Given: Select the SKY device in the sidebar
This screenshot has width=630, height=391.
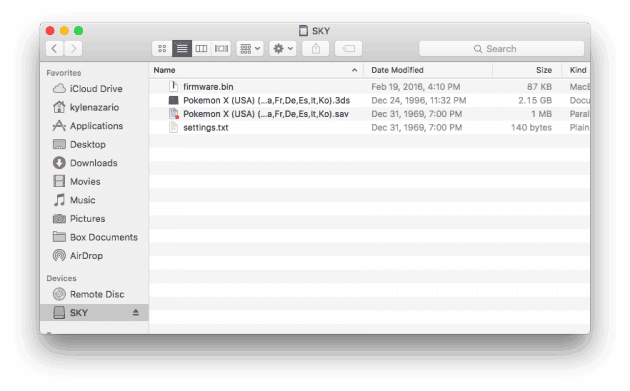Looking at the screenshot, I should pos(94,313).
